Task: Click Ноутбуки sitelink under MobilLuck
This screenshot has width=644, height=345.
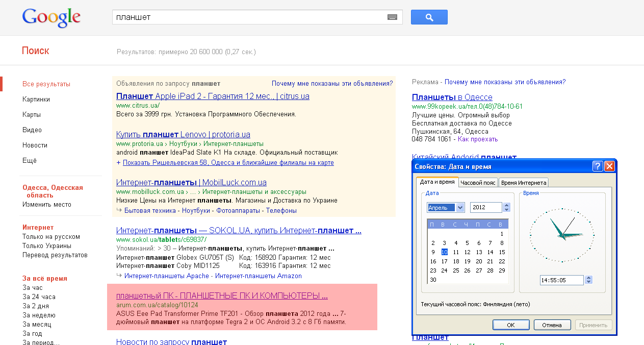Action: (x=196, y=211)
